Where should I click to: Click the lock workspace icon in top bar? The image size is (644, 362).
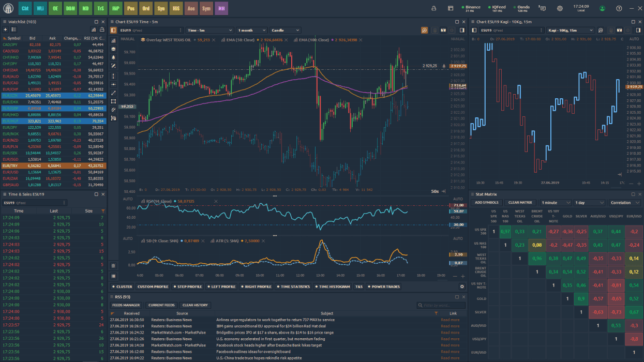pyautogui.click(x=433, y=8)
